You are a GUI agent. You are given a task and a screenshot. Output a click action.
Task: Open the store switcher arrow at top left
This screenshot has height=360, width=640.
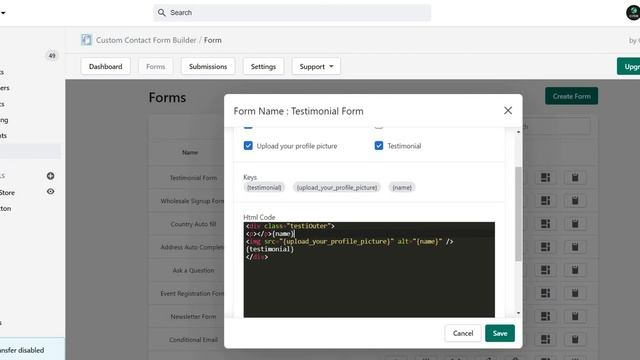click(3, 13)
